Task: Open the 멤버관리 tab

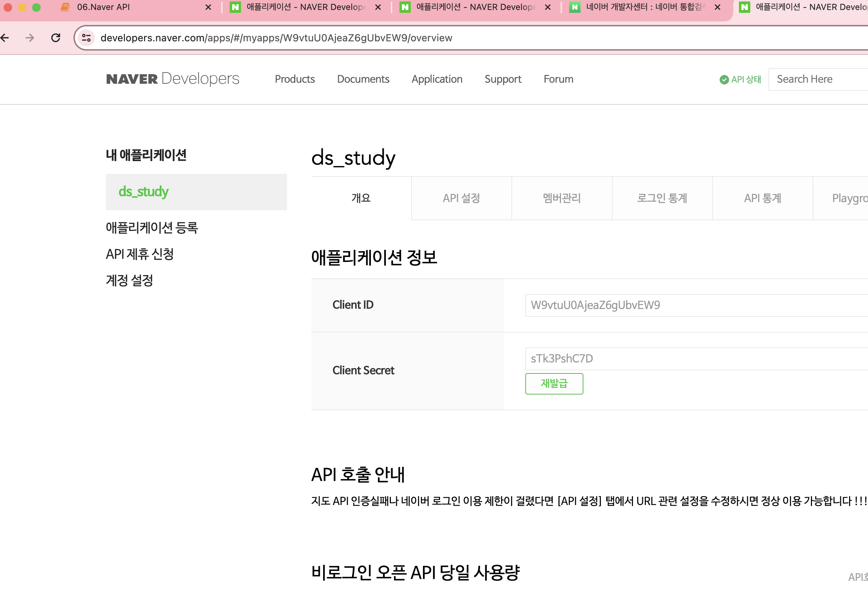Action: [x=561, y=198]
